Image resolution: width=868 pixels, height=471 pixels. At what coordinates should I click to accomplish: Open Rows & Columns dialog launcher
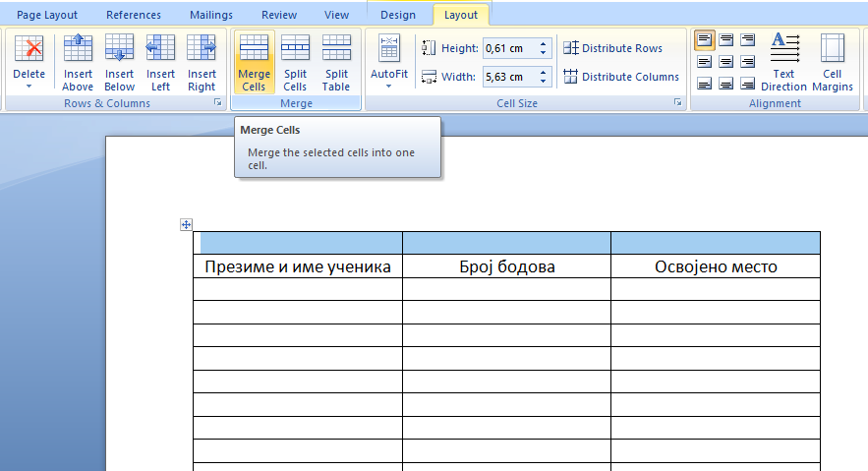click(x=218, y=102)
